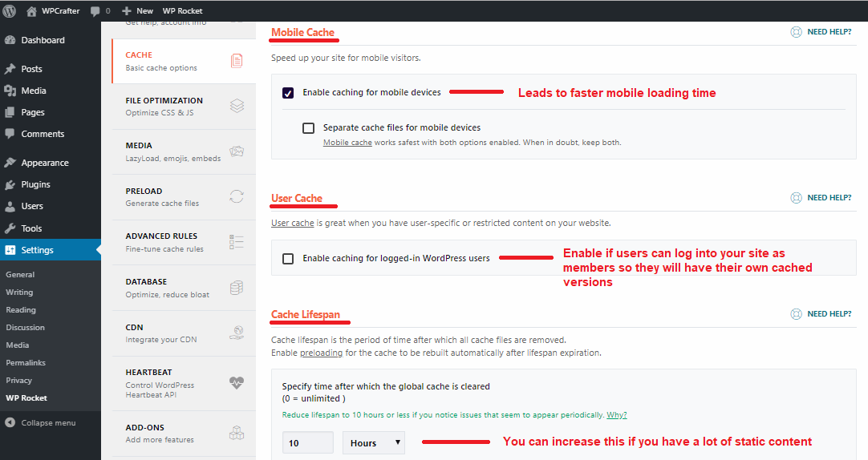Open the WPCrafter home icon

point(31,11)
